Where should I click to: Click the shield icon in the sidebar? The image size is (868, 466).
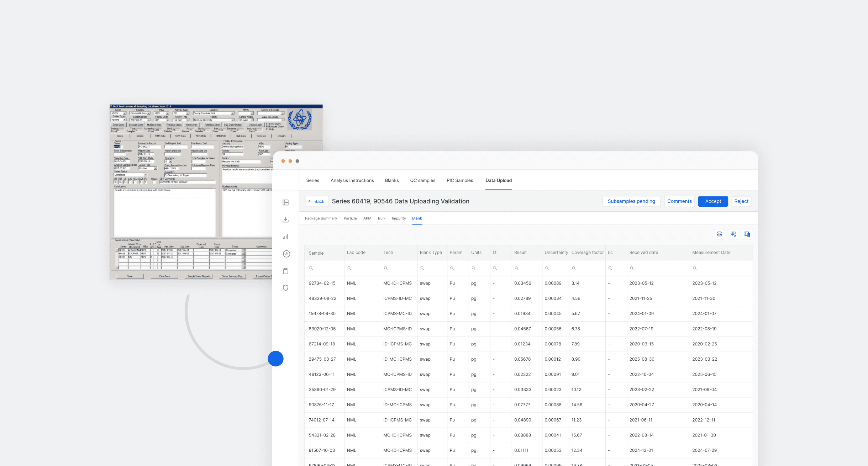click(x=285, y=288)
